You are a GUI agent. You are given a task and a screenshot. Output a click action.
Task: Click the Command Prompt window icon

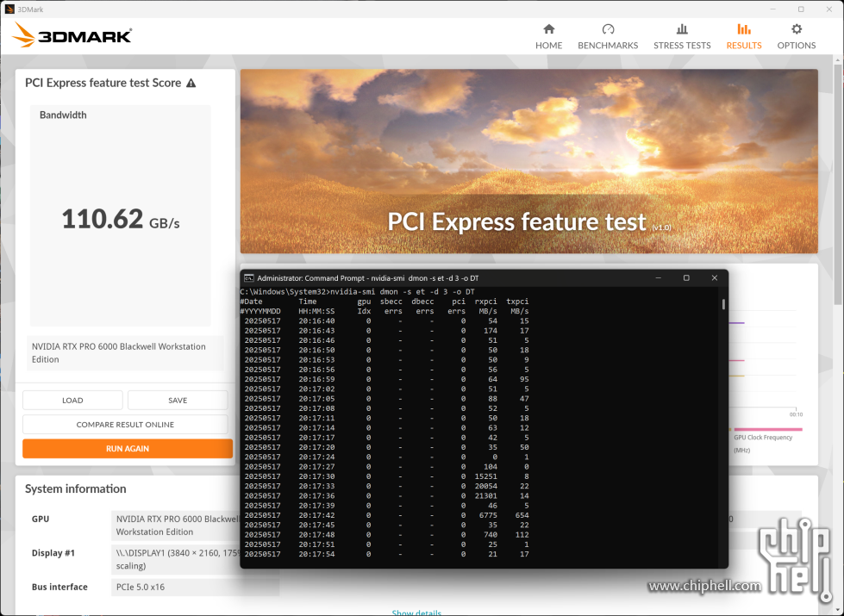(x=248, y=278)
